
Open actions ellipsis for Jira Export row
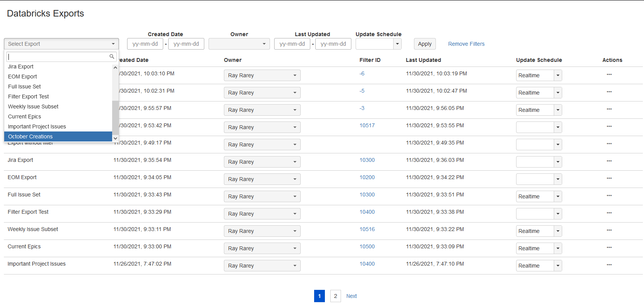(609, 161)
